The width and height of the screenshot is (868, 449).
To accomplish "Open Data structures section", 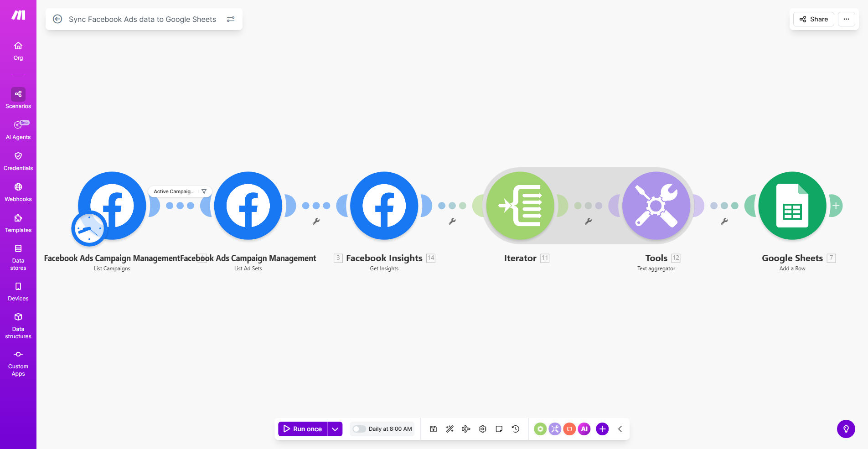I will pos(18,326).
